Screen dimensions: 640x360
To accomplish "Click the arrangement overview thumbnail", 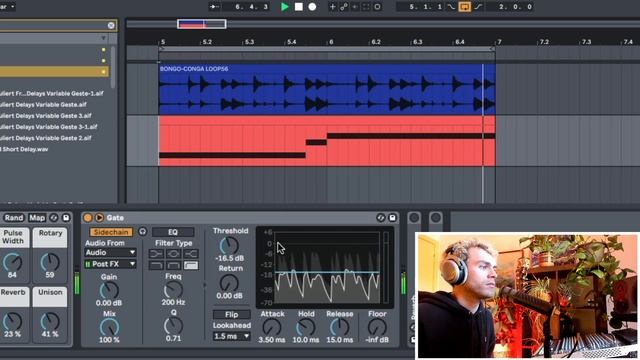I will [x=202, y=24].
